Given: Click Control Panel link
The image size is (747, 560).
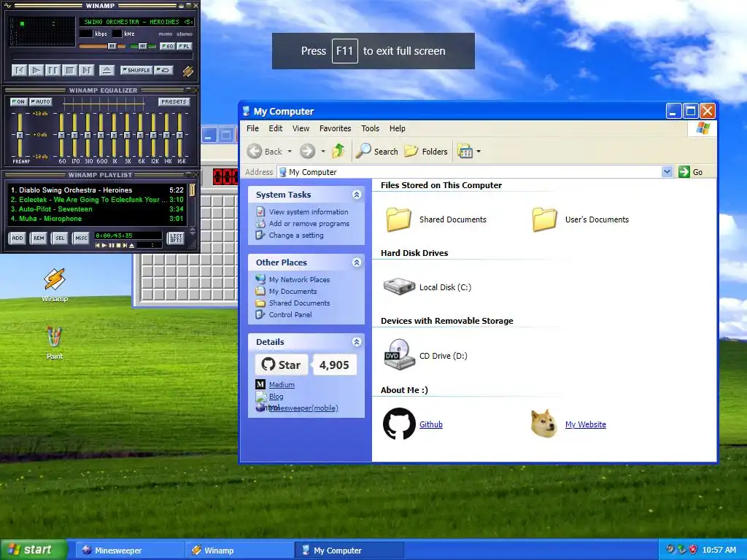Looking at the screenshot, I should [290, 314].
